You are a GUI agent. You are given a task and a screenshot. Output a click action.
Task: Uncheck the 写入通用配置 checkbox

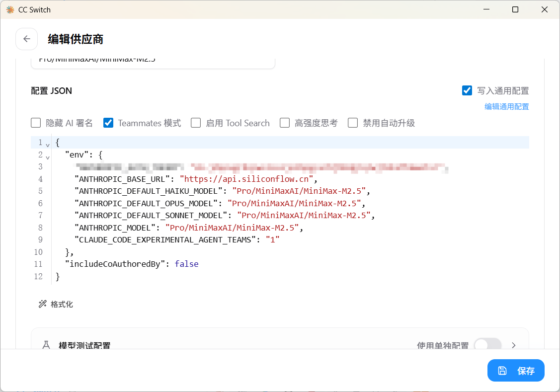(x=467, y=91)
